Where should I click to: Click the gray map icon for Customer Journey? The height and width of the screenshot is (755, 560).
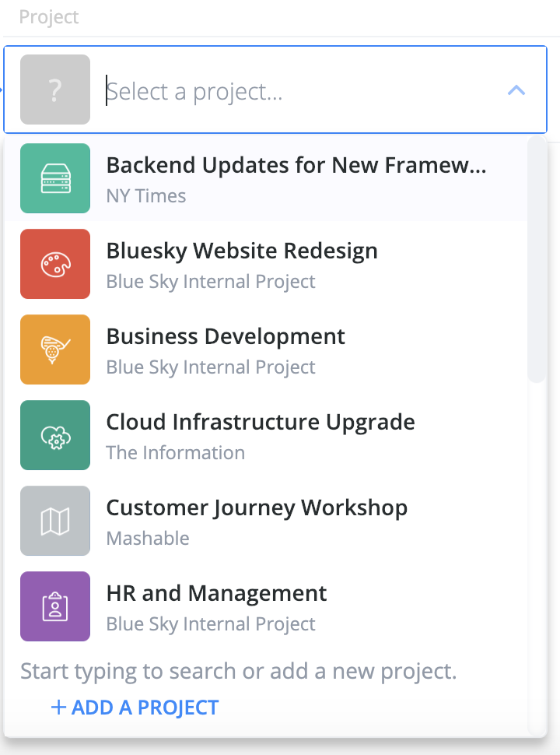[x=55, y=521]
